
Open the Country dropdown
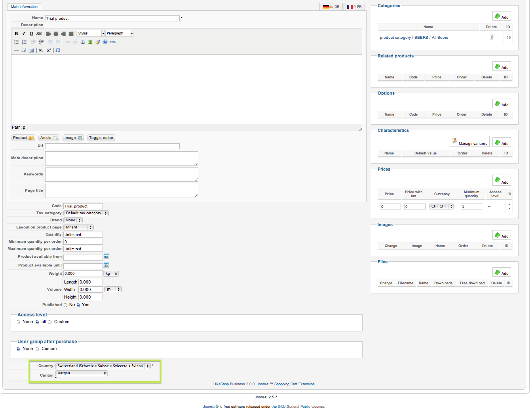[103, 366]
